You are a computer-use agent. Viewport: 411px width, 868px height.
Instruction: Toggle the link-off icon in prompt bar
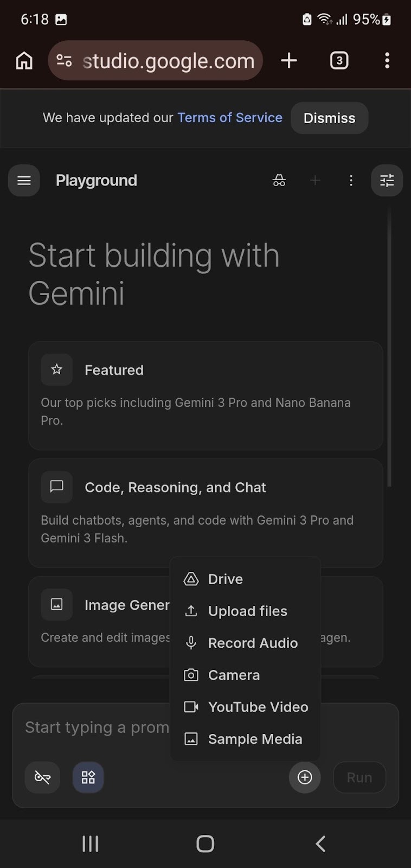[x=42, y=777]
